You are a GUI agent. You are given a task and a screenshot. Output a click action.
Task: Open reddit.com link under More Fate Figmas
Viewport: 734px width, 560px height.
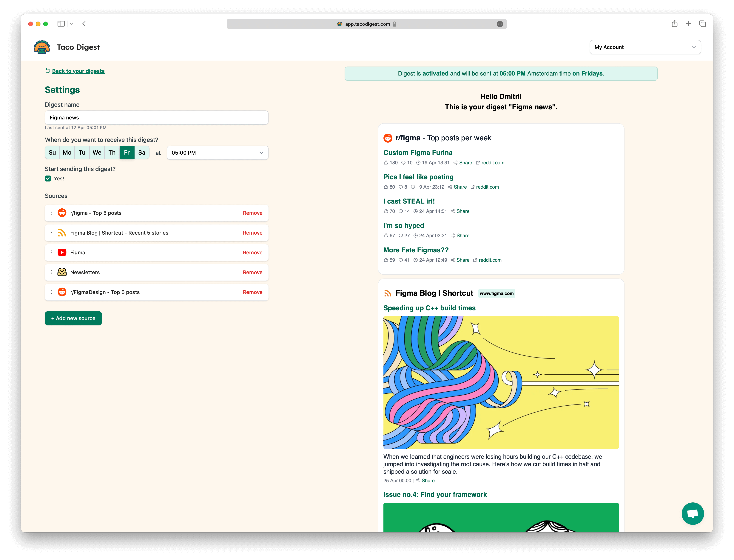pos(490,260)
